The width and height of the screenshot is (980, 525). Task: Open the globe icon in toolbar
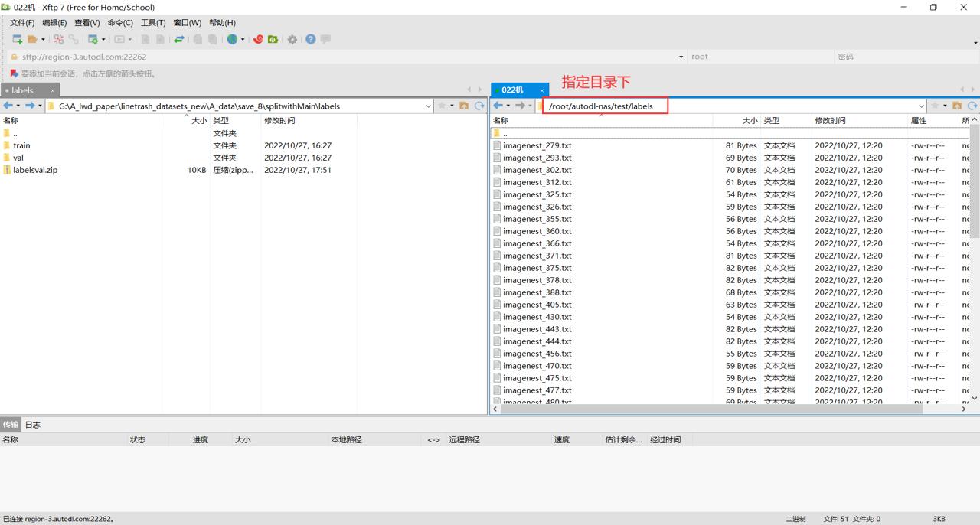(x=232, y=39)
